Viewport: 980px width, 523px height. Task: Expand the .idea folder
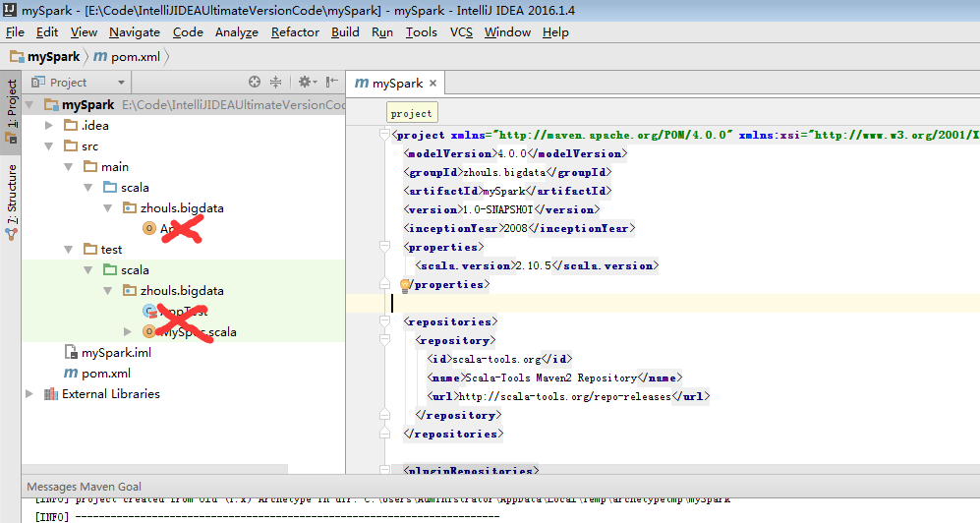49,126
